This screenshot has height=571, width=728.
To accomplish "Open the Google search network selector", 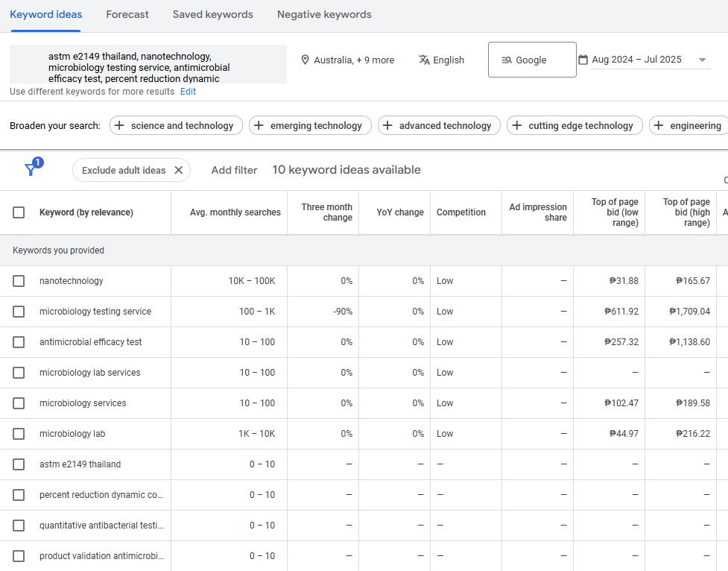I will (531, 60).
